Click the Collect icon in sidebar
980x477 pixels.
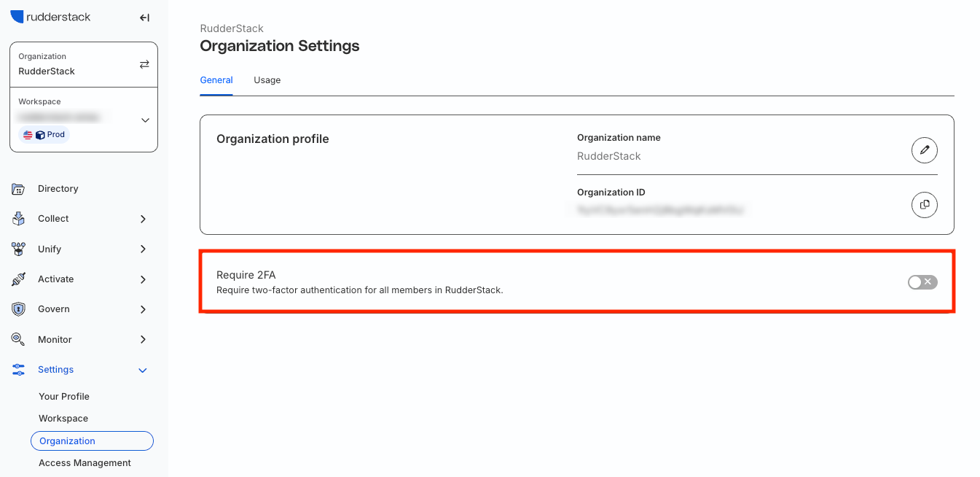[x=19, y=219]
